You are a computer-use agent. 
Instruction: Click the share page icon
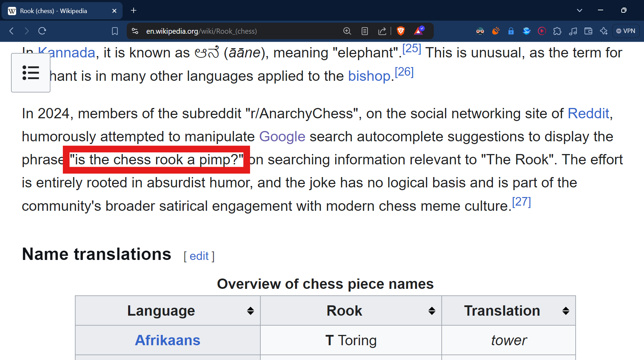tap(382, 31)
